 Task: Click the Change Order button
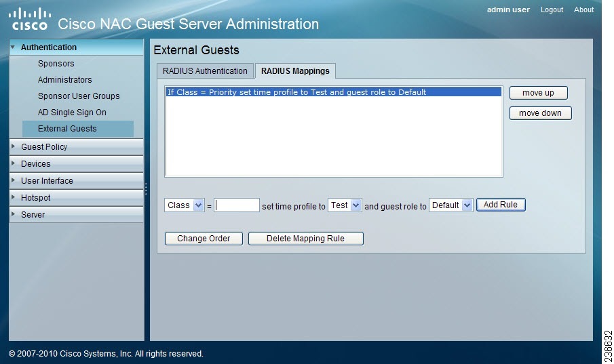point(204,239)
